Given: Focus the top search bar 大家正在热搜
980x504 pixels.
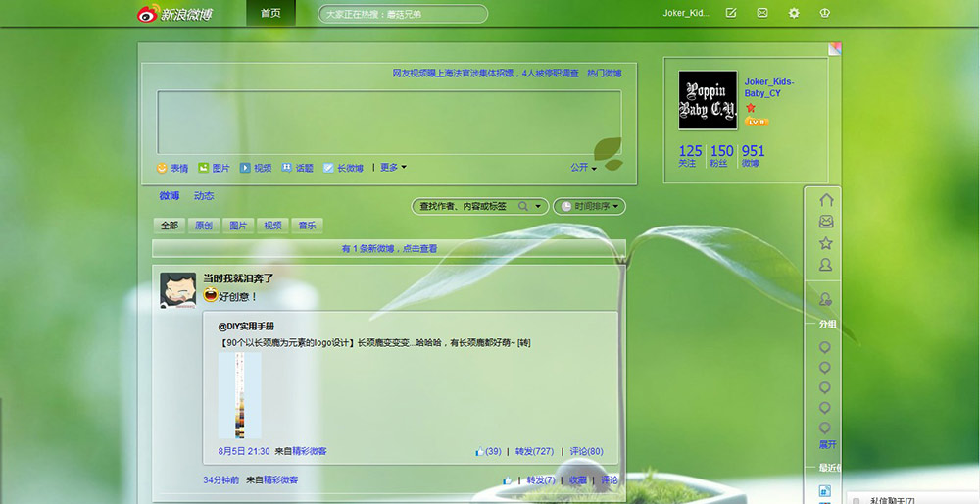Looking at the screenshot, I should click(403, 14).
